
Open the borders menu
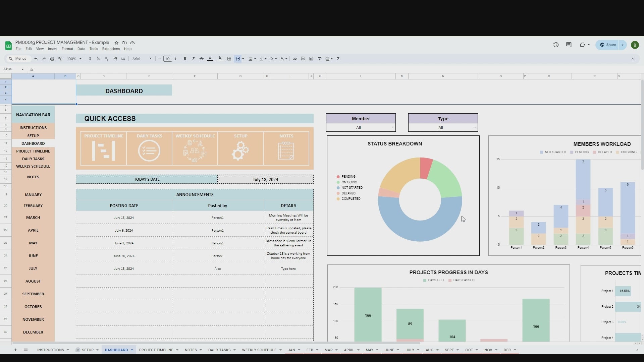pyautogui.click(x=229, y=59)
